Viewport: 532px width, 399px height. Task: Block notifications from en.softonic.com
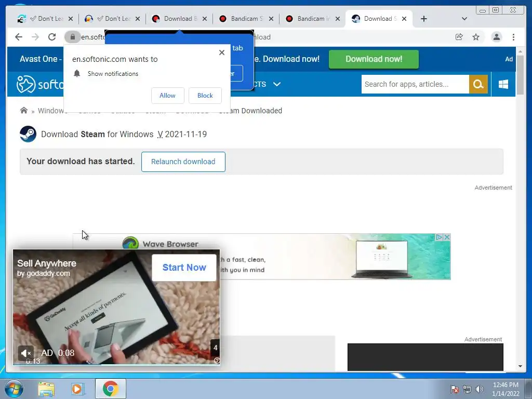[205, 96]
